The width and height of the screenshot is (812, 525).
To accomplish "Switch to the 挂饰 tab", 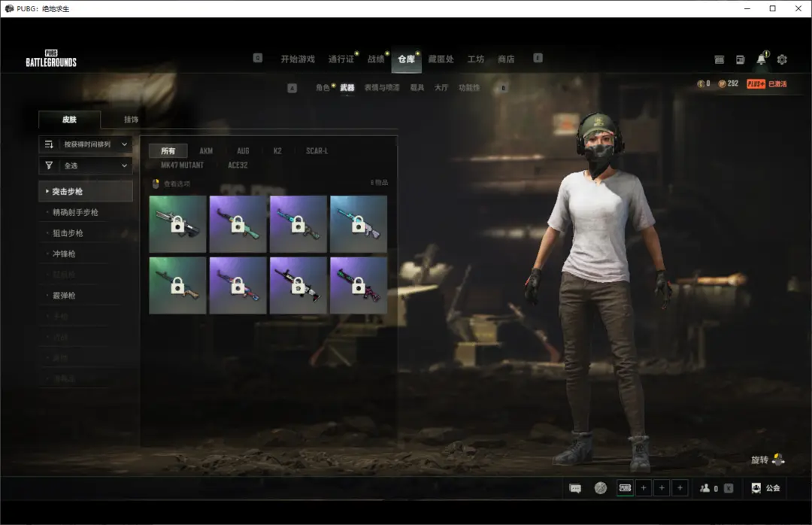I will (131, 120).
